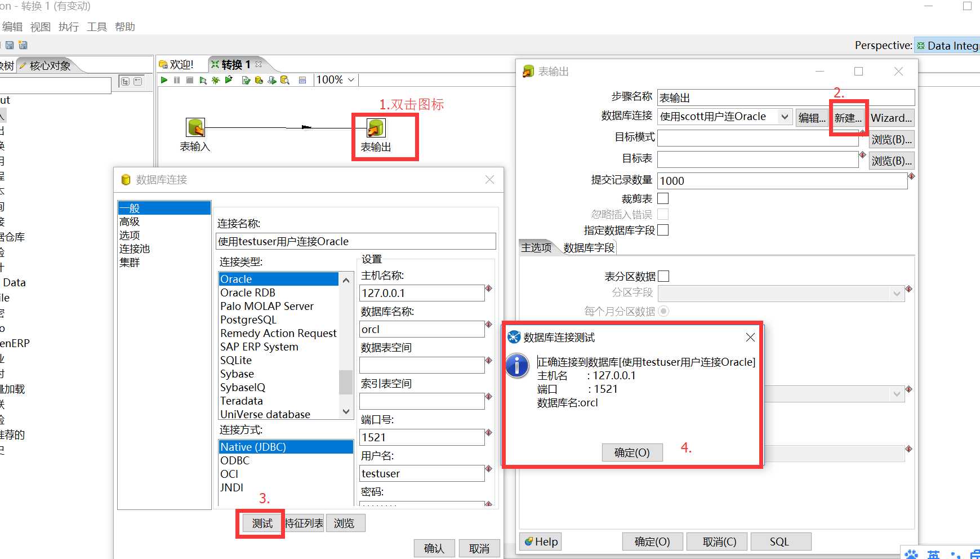Open the 帮助 menu
Screen dimensions: 980x559
(x=125, y=27)
